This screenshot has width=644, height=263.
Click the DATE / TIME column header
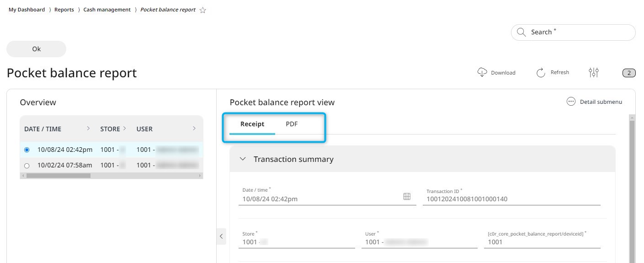coord(43,129)
